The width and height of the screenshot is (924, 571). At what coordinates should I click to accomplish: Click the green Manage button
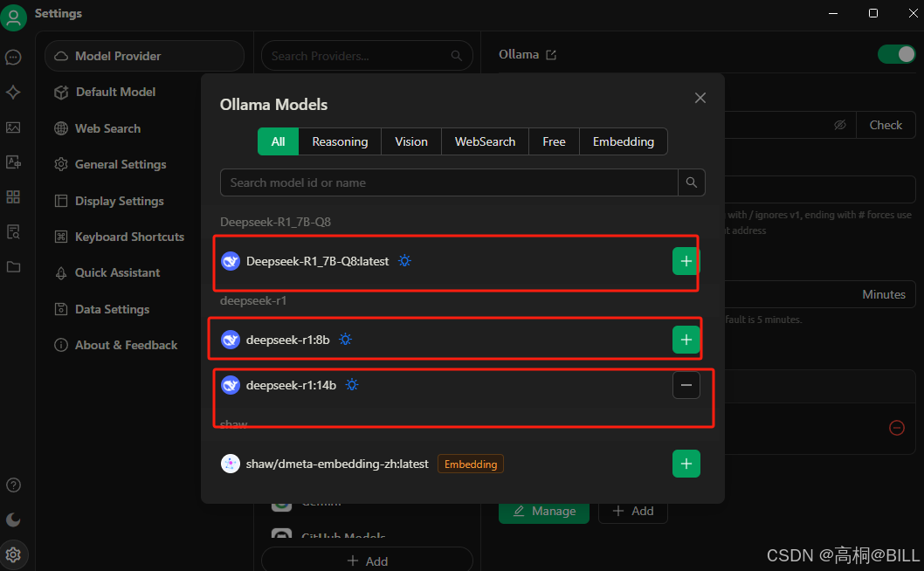[544, 512]
